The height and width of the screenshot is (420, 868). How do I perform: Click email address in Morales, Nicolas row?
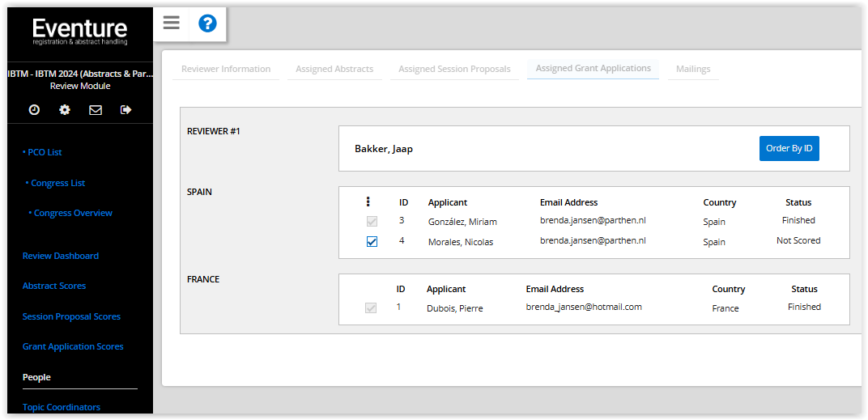(593, 240)
